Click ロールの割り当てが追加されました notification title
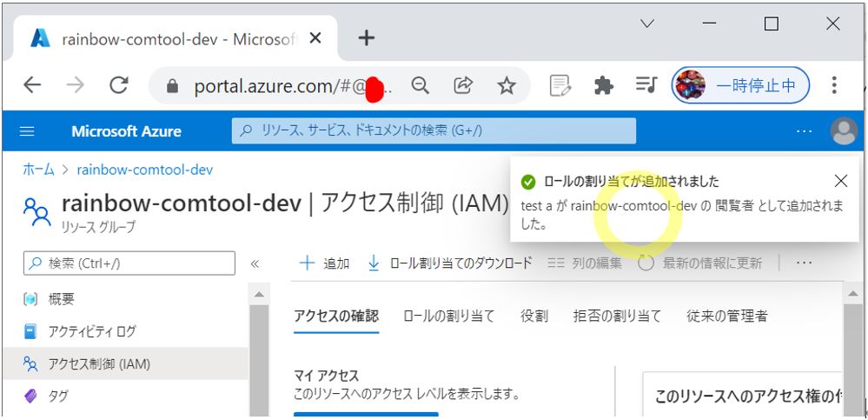This screenshot has height=420, width=868. coord(631,181)
